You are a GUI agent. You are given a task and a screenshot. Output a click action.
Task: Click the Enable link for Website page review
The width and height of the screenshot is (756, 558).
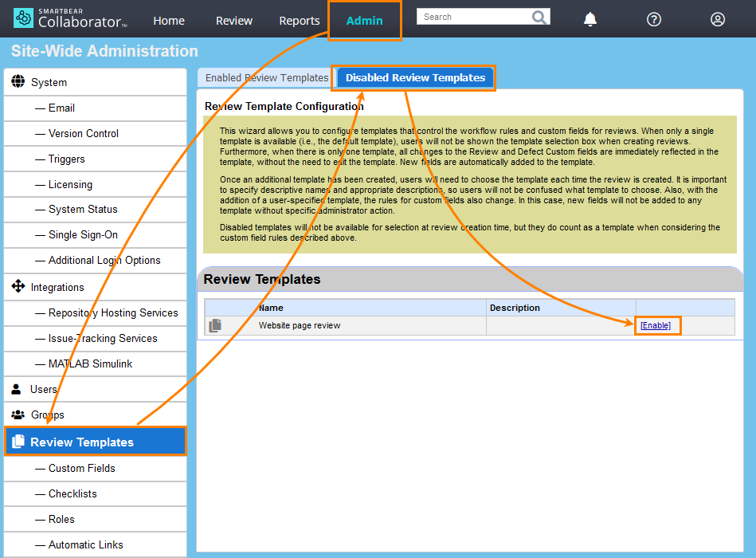pos(656,325)
